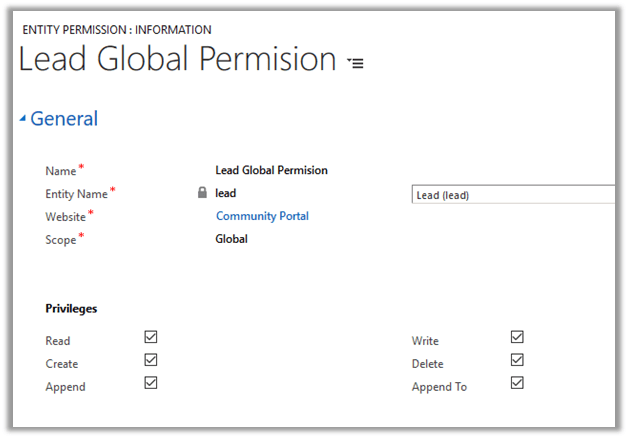The width and height of the screenshot is (628, 438).
Task: Collapse the General section triangle
Action: pyautogui.click(x=23, y=119)
